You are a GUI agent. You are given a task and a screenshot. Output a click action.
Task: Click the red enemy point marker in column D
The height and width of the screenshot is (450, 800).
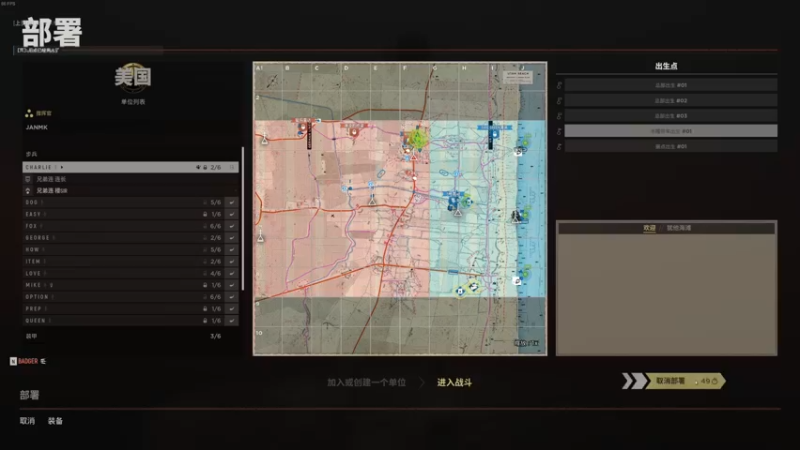point(354,131)
